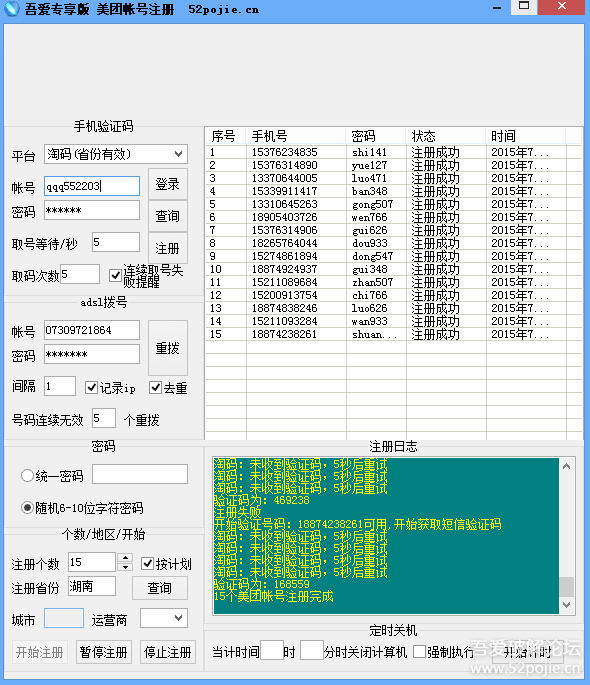Select phone number 13310645263 in row 5
This screenshot has height=685, width=590.
[x=284, y=204]
